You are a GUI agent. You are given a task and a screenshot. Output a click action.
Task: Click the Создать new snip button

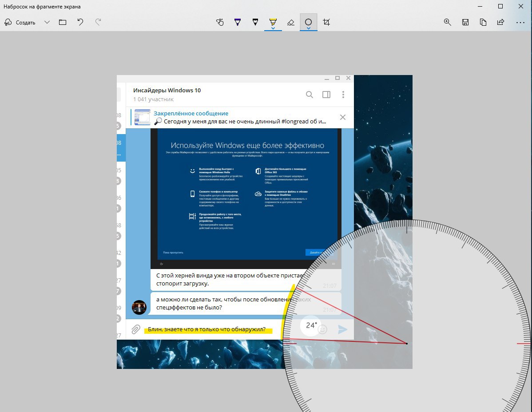(20, 22)
